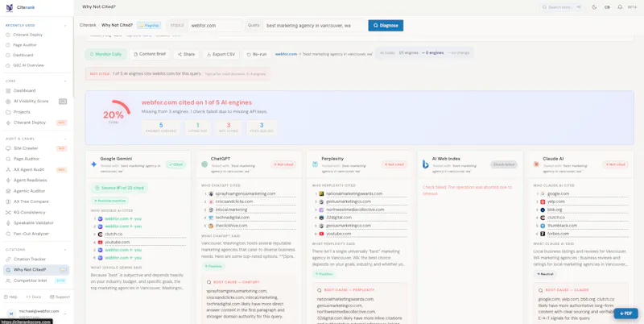Screen dimensions: 644x324
Task: Click Agent Readiness sparkle icon
Action: click(8, 180)
